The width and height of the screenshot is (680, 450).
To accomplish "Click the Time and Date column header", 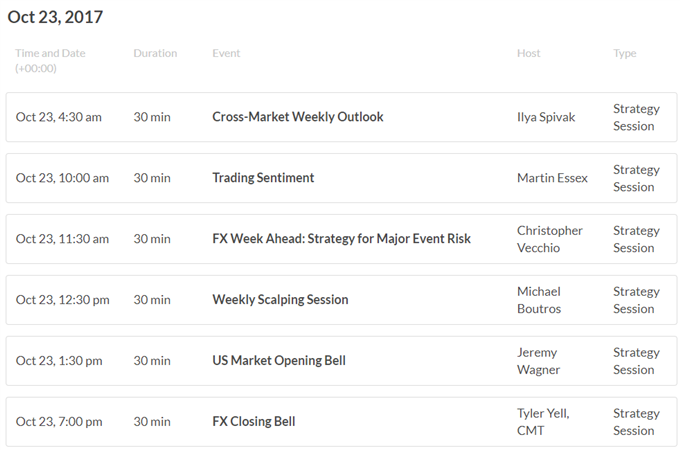I will pyautogui.click(x=50, y=61).
